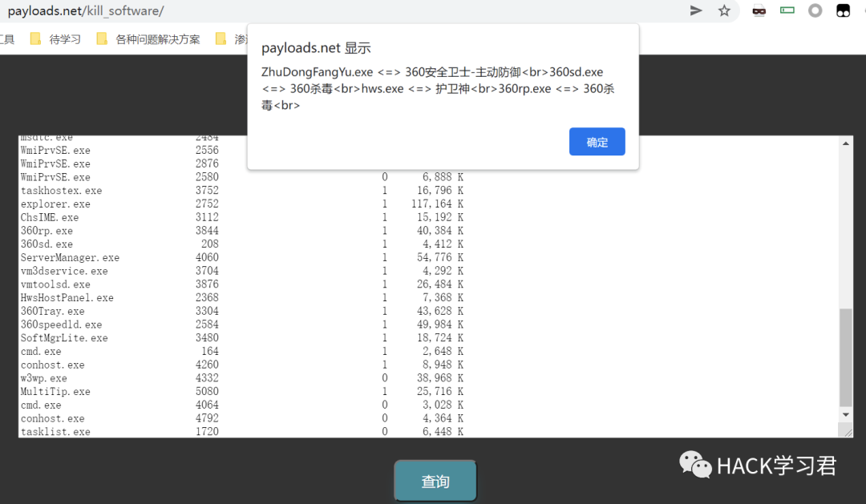
Task: Click the ChsIME.exe process line
Action: (242, 217)
